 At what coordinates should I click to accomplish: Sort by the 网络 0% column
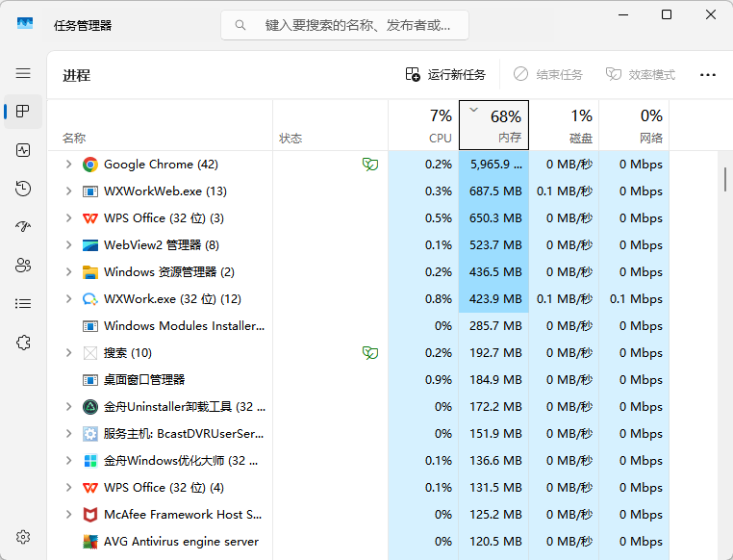[634, 125]
